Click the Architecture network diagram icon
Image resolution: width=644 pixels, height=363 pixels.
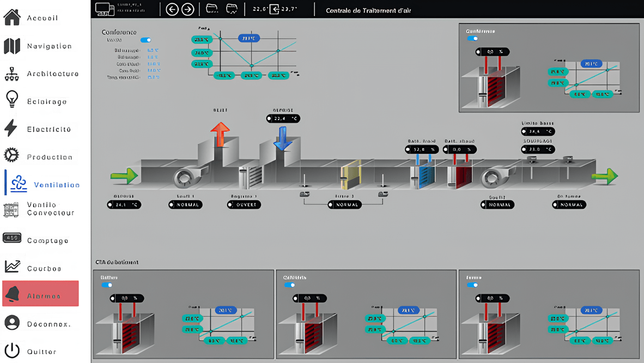[11, 74]
